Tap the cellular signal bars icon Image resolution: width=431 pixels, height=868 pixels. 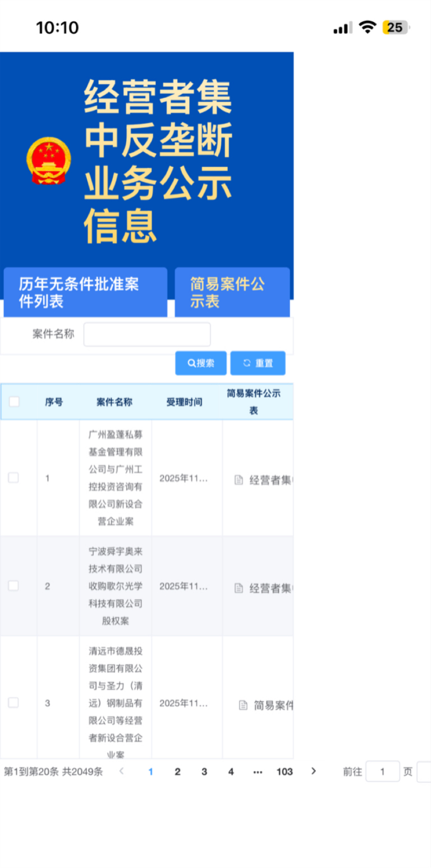click(342, 28)
